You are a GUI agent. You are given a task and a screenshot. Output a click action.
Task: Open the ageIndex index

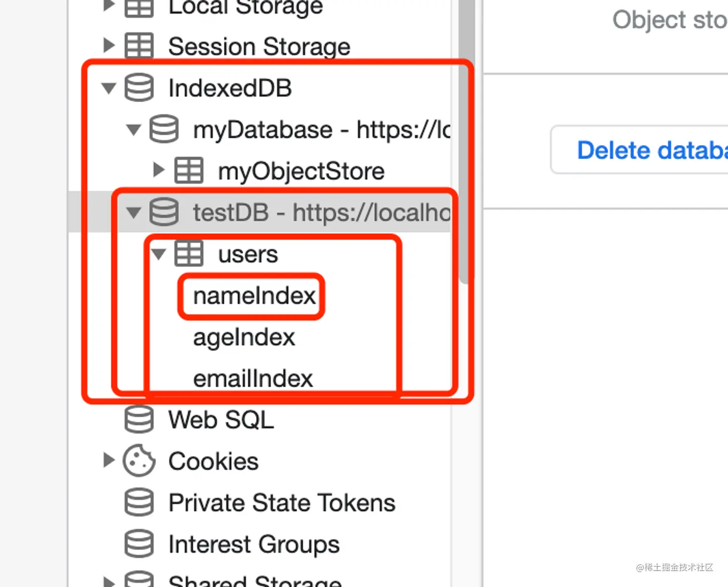tap(244, 338)
